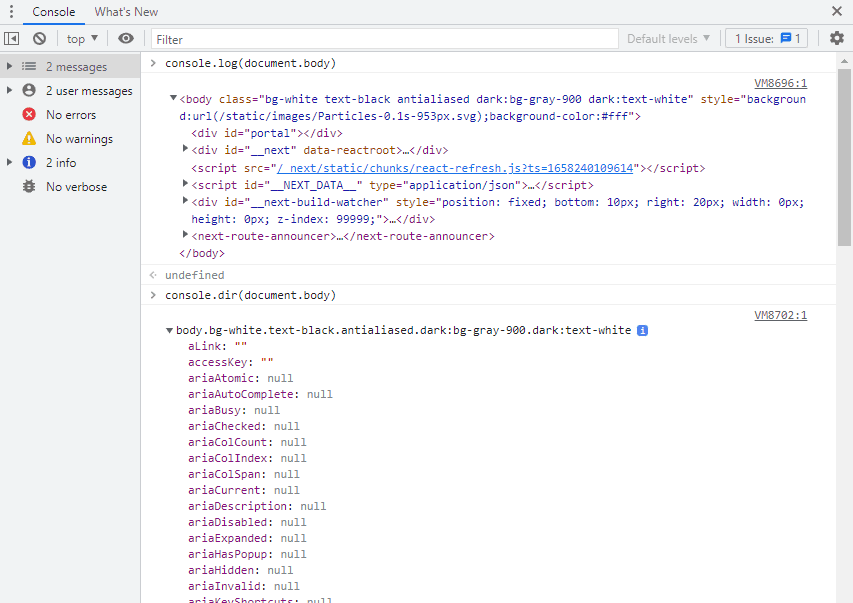Switch to the Console tab
The width and height of the screenshot is (853, 603).
click(53, 12)
